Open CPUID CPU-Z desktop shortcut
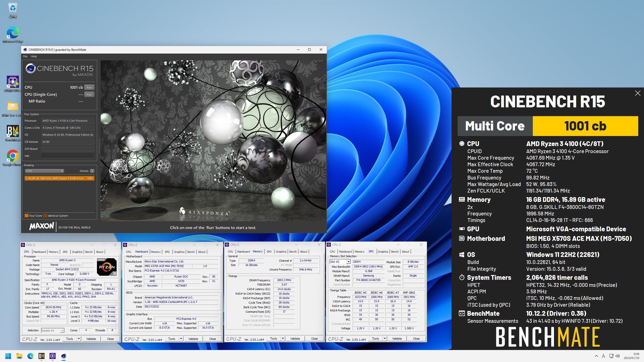The image size is (644, 362). [13, 84]
